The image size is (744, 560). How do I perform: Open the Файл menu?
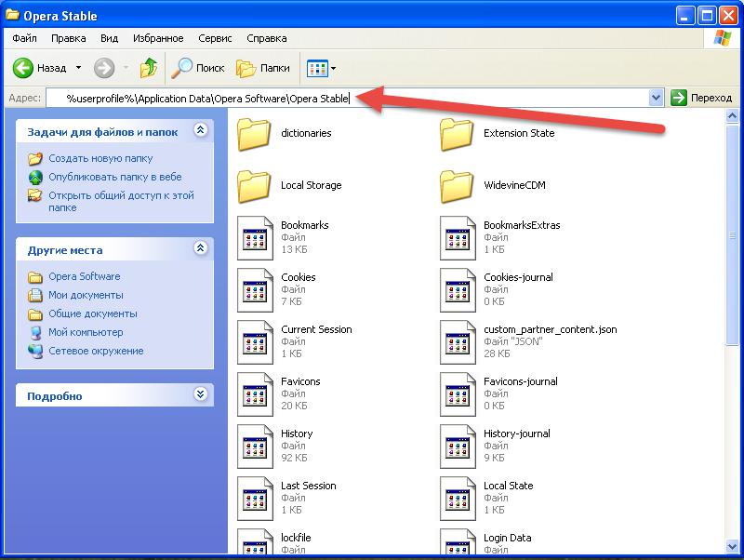pos(25,38)
